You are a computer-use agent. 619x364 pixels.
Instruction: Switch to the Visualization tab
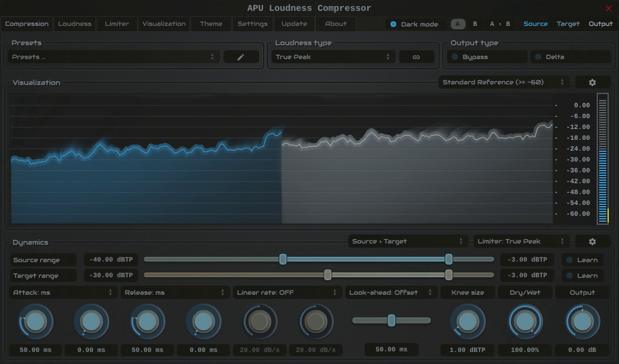tap(164, 24)
